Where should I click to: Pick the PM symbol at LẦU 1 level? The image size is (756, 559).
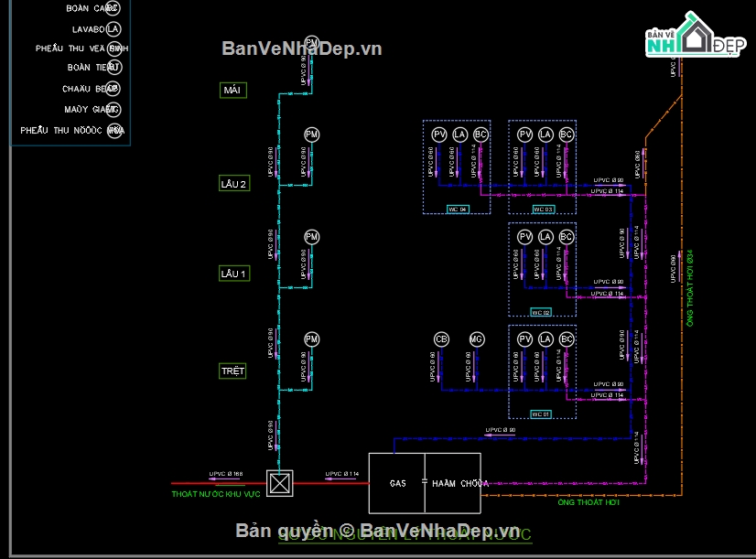click(x=311, y=237)
